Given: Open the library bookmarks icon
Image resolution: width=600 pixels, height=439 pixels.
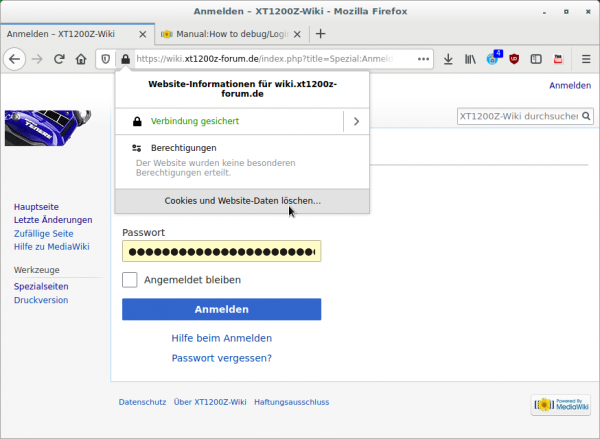Looking at the screenshot, I should tap(470, 59).
